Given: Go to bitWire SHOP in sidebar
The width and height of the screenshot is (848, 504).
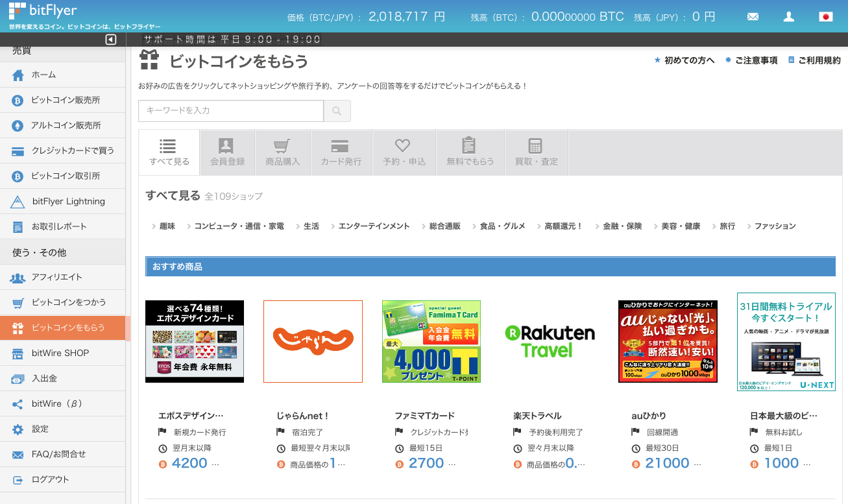Looking at the screenshot, I should [62, 354].
